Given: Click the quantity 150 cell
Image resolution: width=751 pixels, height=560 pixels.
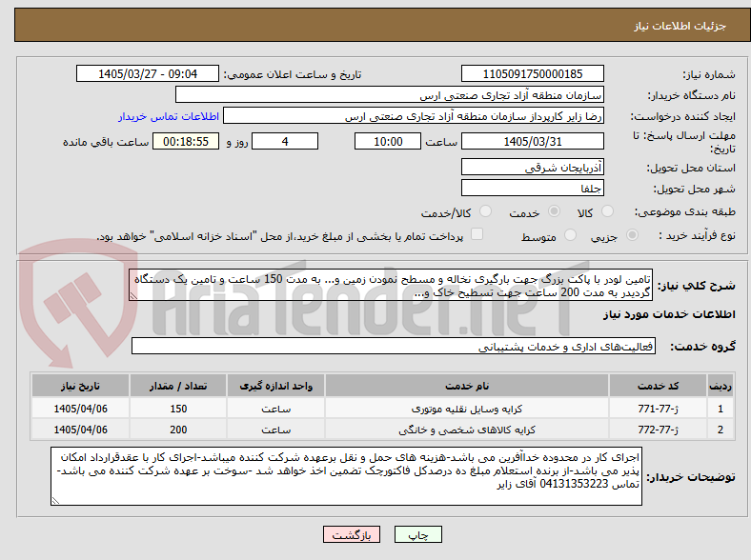Looking at the screenshot, I should pyautogui.click(x=178, y=409).
